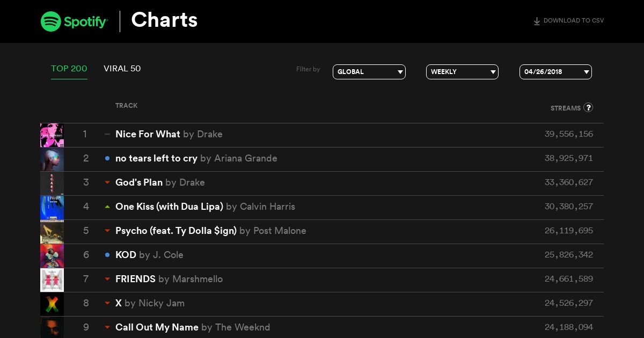Click the red down arrow beside God's Plan
This screenshot has height=338, width=644.
[107, 182]
